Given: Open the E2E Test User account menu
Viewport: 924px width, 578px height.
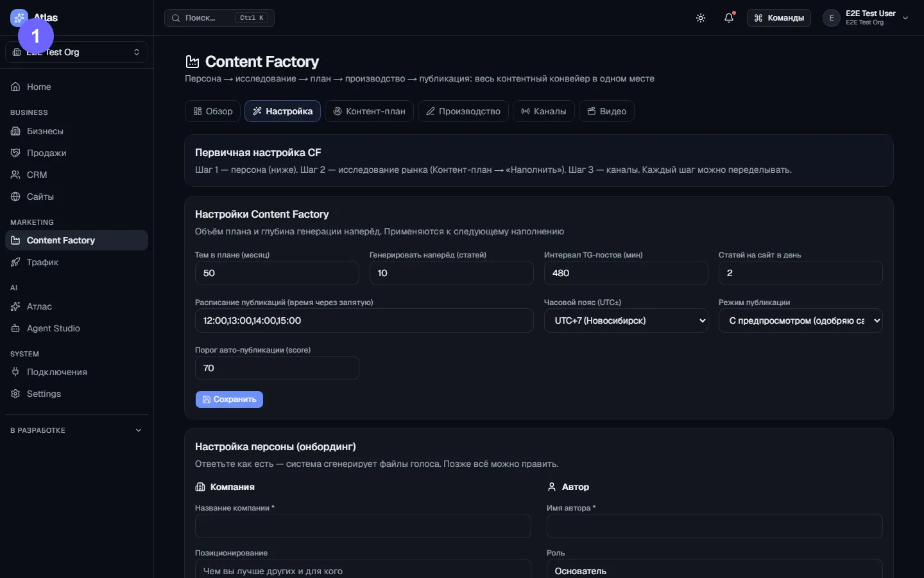Looking at the screenshot, I should (866, 18).
